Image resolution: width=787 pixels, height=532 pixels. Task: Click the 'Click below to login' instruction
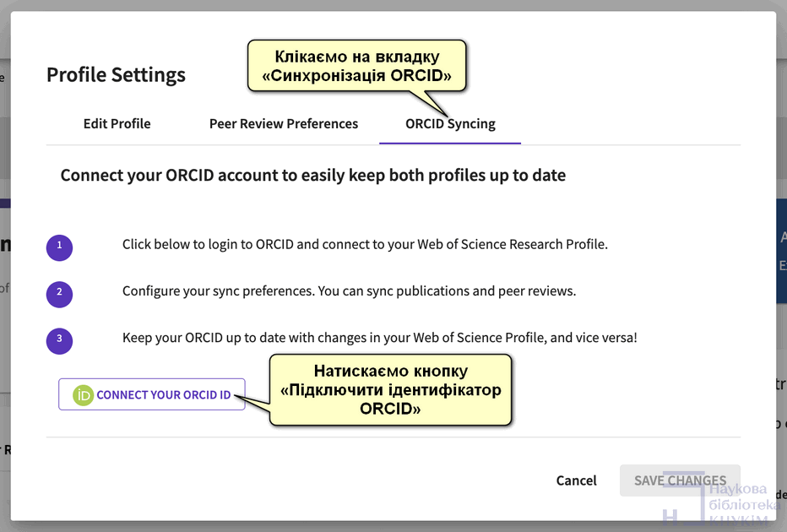[365, 245]
